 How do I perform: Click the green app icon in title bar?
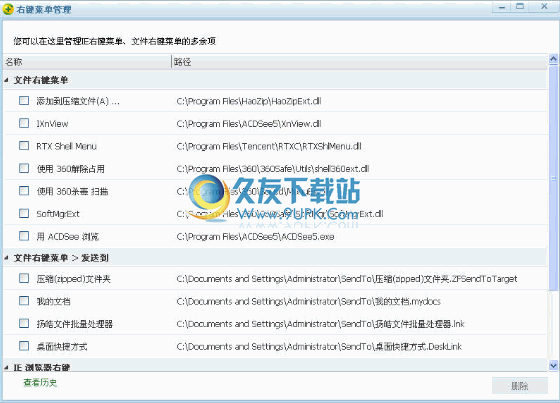tap(8, 9)
